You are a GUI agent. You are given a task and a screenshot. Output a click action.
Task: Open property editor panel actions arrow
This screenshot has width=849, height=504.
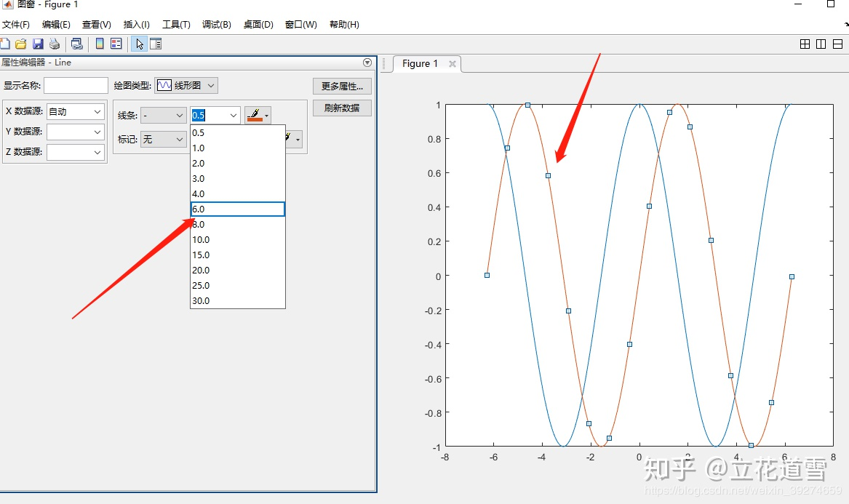point(367,63)
